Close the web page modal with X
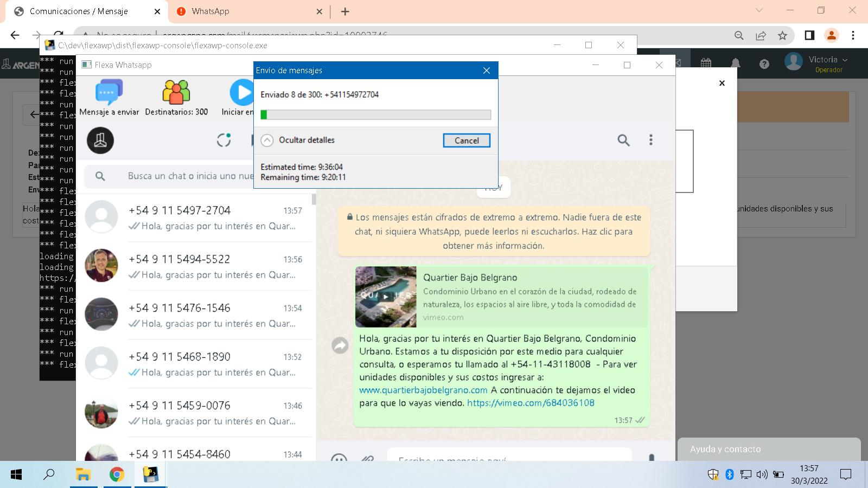Image resolution: width=868 pixels, height=488 pixels. pyautogui.click(x=722, y=83)
